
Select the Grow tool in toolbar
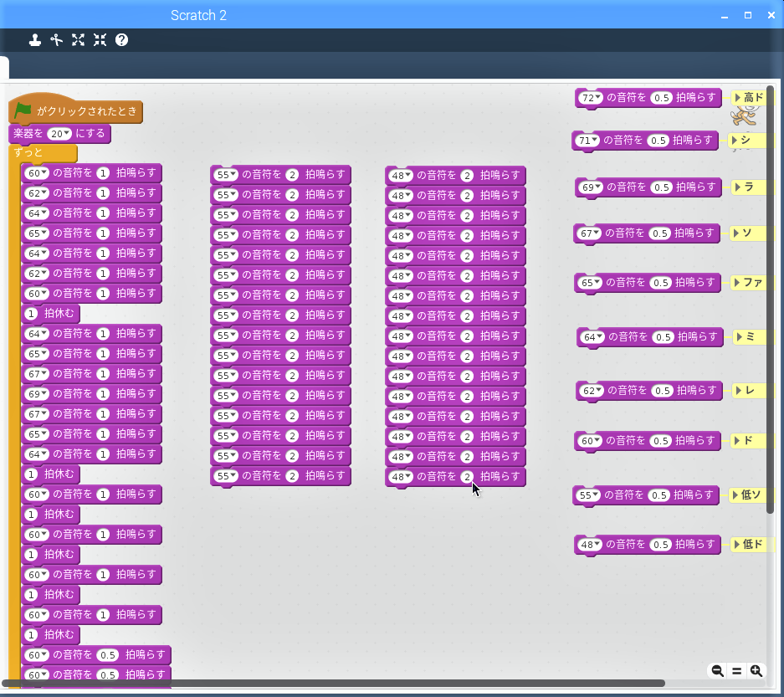pos(79,39)
